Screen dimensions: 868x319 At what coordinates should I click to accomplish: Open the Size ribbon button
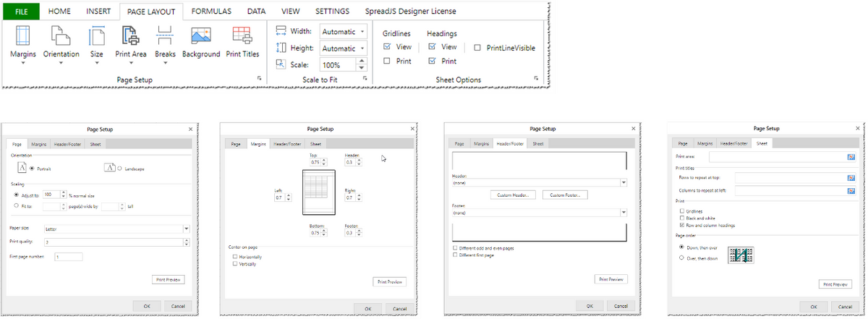coord(97,43)
